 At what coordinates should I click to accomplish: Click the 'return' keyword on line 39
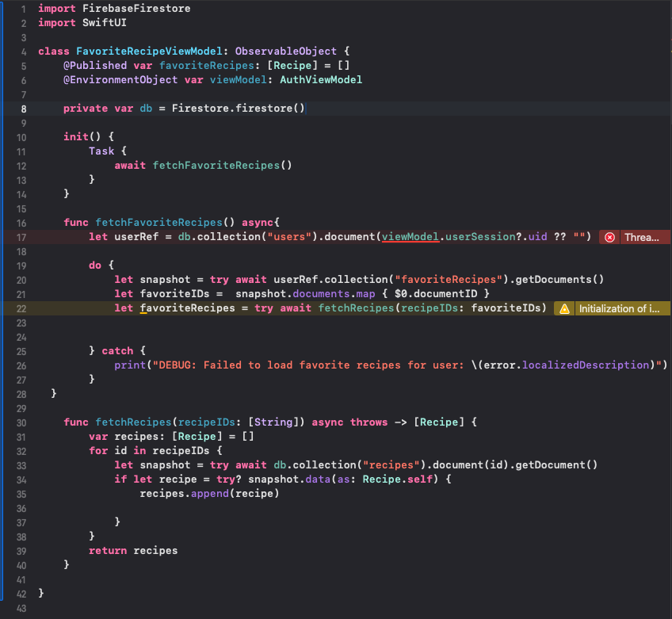pyautogui.click(x=108, y=550)
